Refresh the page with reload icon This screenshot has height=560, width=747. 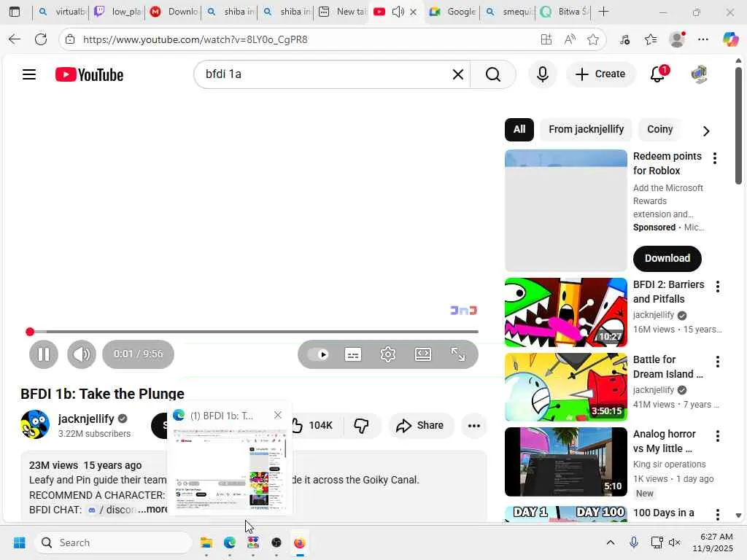[x=41, y=39]
